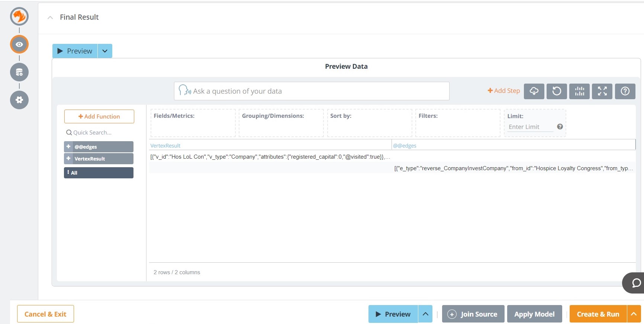
Task: Click Cancel & Exit button
Action: pyautogui.click(x=45, y=314)
